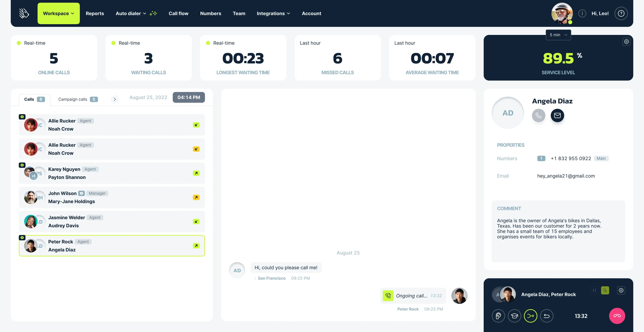This screenshot has height=332, width=644.
Task: Go to the Reports page
Action: coord(95,13)
